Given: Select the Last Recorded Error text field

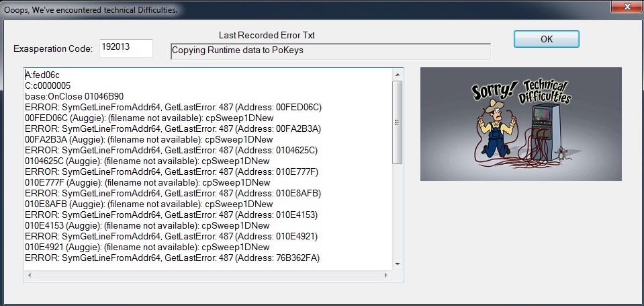Looking at the screenshot, I should 330,52.
